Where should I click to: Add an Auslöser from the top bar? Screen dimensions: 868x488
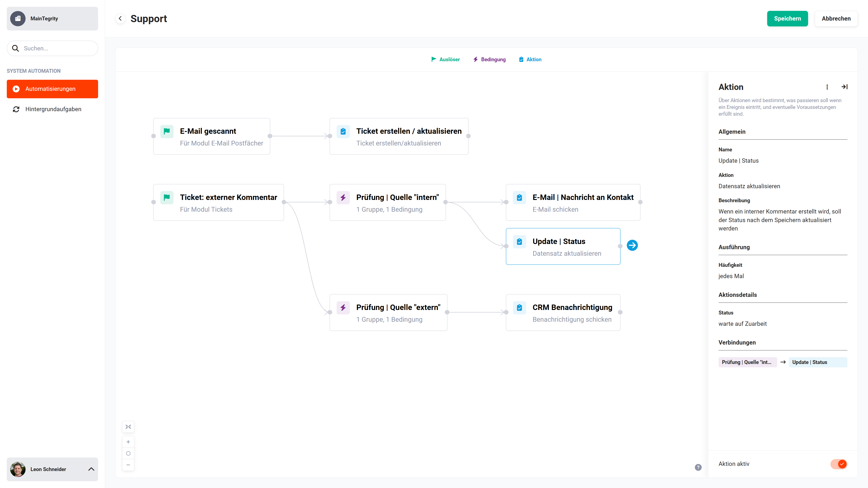click(x=446, y=59)
